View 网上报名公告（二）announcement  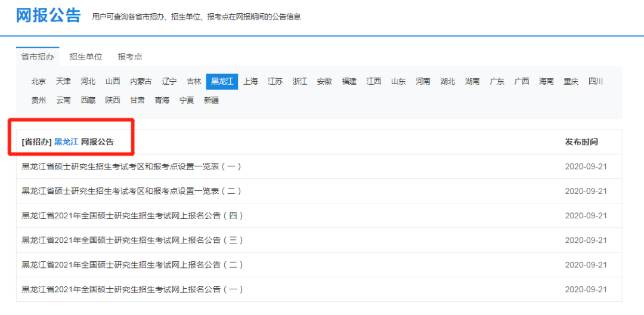tap(132, 264)
